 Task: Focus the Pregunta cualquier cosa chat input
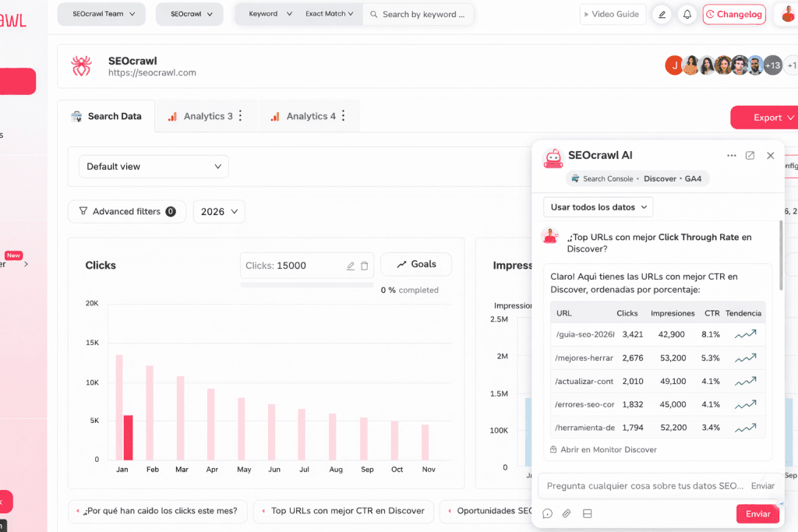pyautogui.click(x=644, y=486)
